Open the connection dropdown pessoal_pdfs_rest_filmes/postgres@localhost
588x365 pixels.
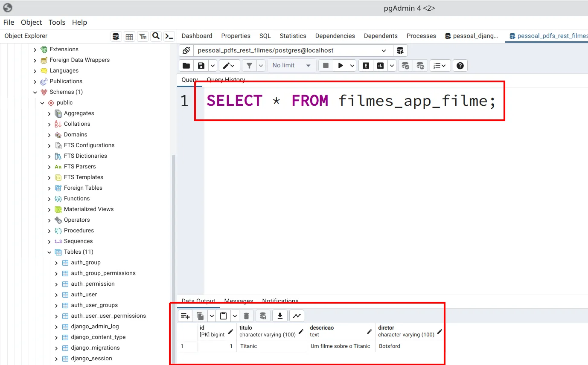point(293,50)
